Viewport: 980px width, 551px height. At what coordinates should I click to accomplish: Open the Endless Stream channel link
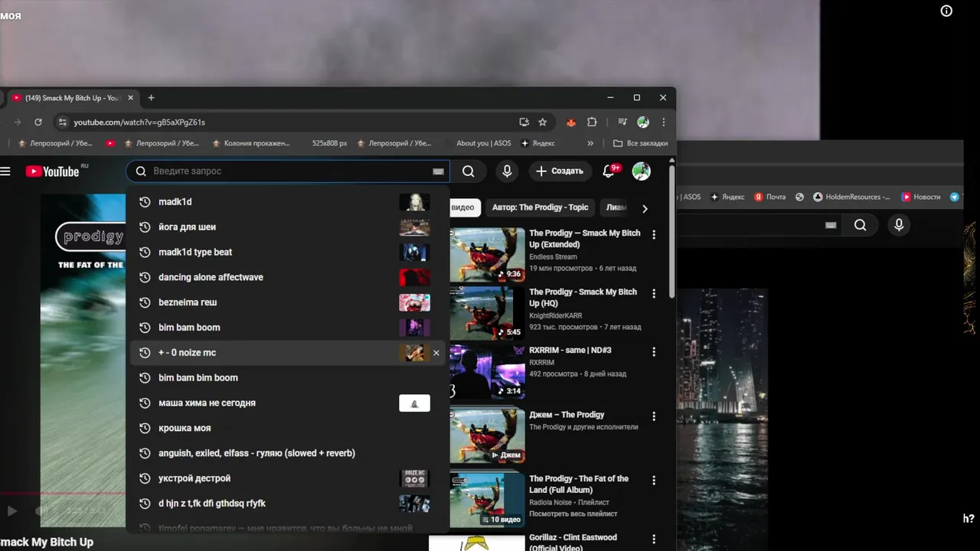pos(553,257)
